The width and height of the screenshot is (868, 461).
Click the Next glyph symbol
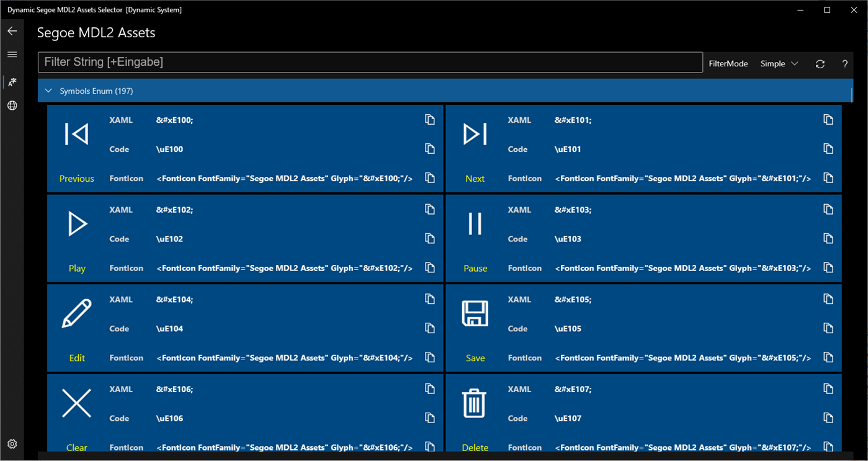[475, 134]
